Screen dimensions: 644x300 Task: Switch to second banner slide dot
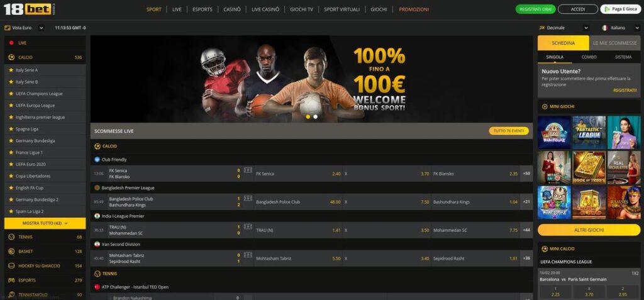tap(316, 117)
